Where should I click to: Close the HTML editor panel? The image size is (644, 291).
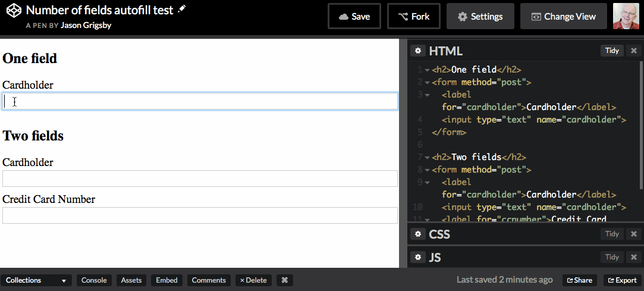click(x=634, y=51)
